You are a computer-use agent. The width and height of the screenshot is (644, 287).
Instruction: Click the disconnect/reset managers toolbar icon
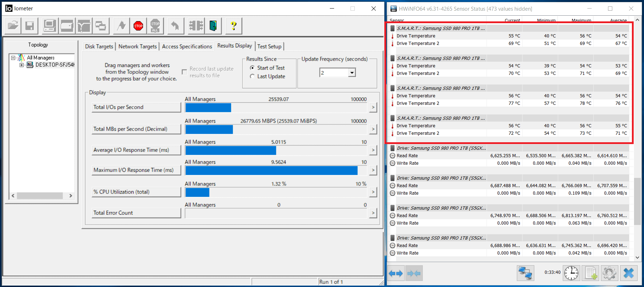pos(196,26)
